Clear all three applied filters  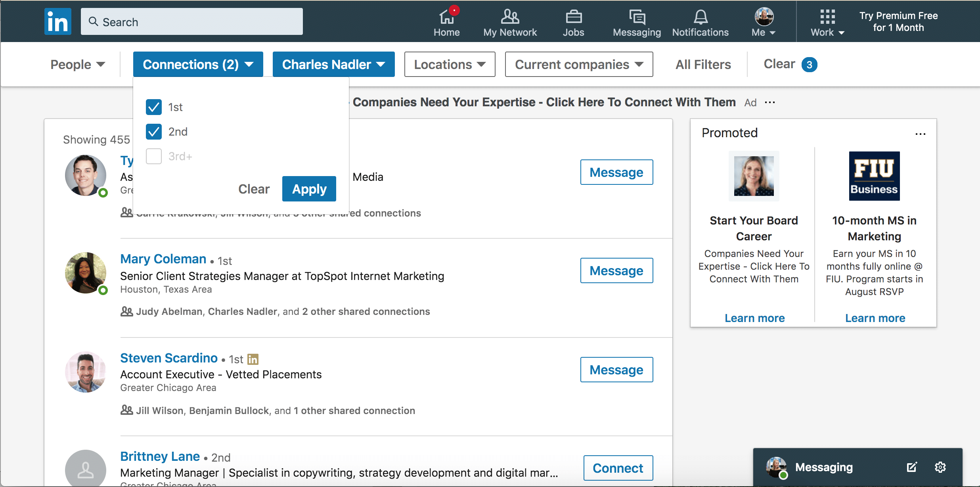[x=779, y=64]
